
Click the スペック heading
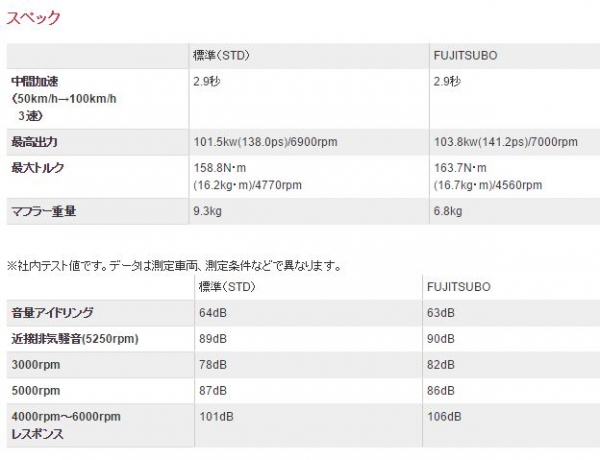[x=33, y=18]
